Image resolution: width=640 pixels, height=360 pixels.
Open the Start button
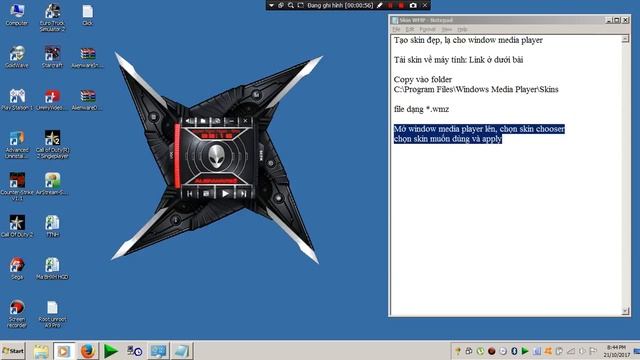tap(13, 351)
